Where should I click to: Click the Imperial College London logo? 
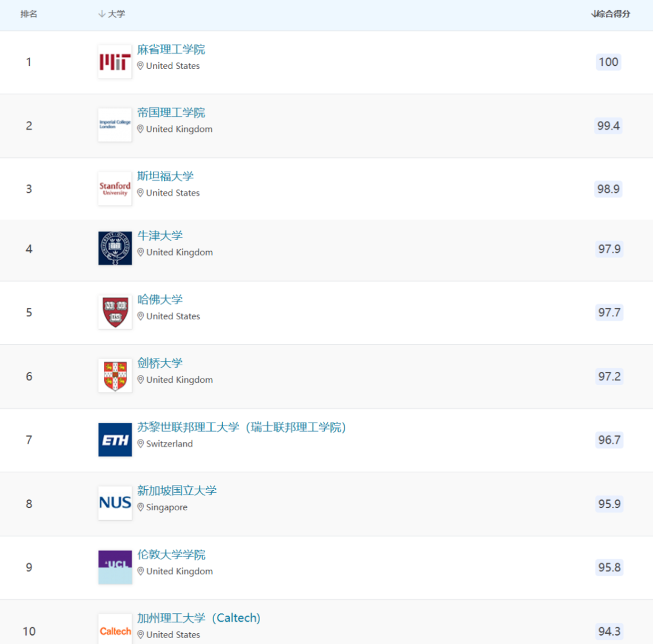[x=115, y=125]
